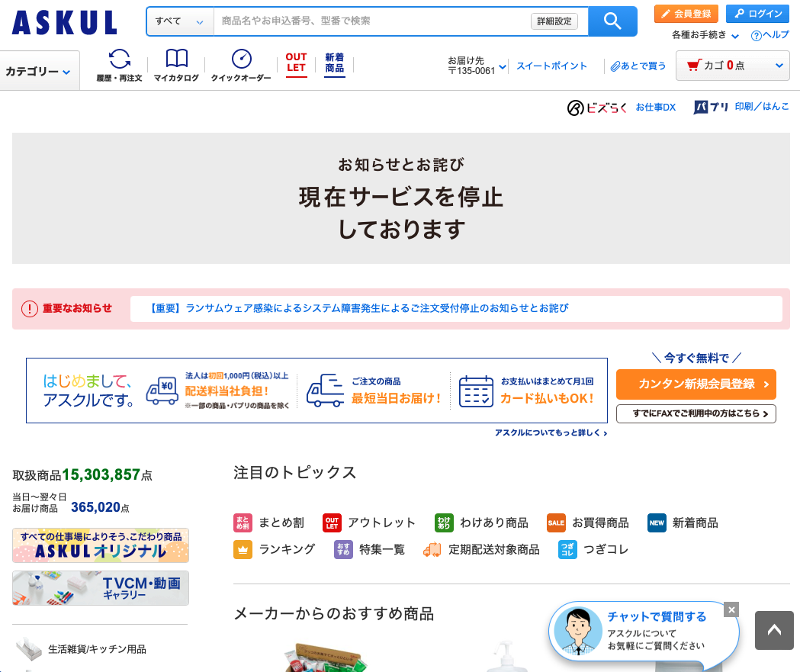
Task: Open the new arrivals header icon
Action: point(334,63)
